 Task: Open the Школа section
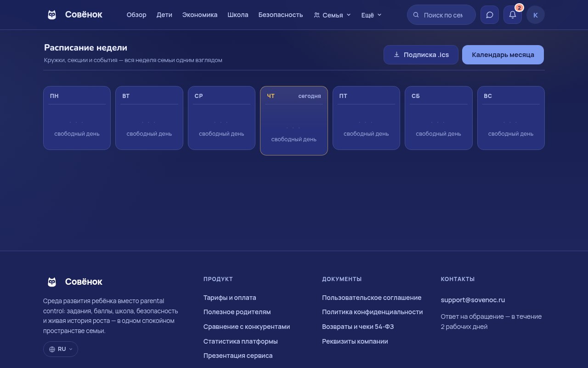click(x=238, y=15)
